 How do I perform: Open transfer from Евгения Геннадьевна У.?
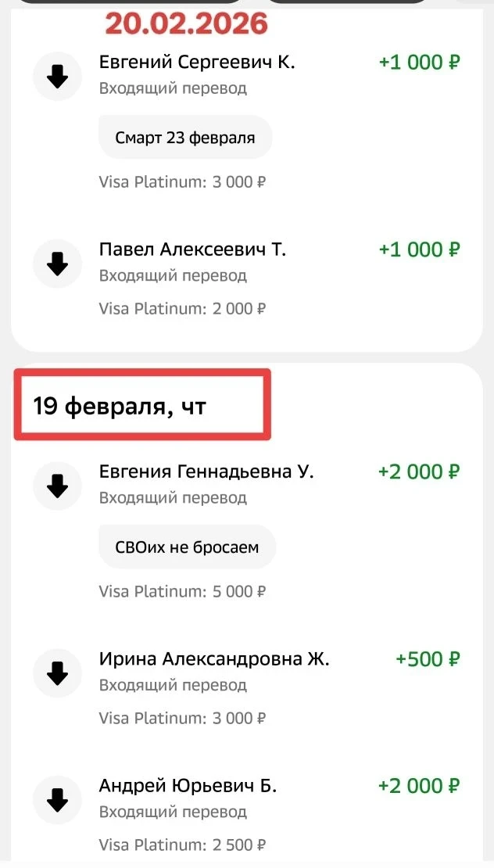click(206, 472)
